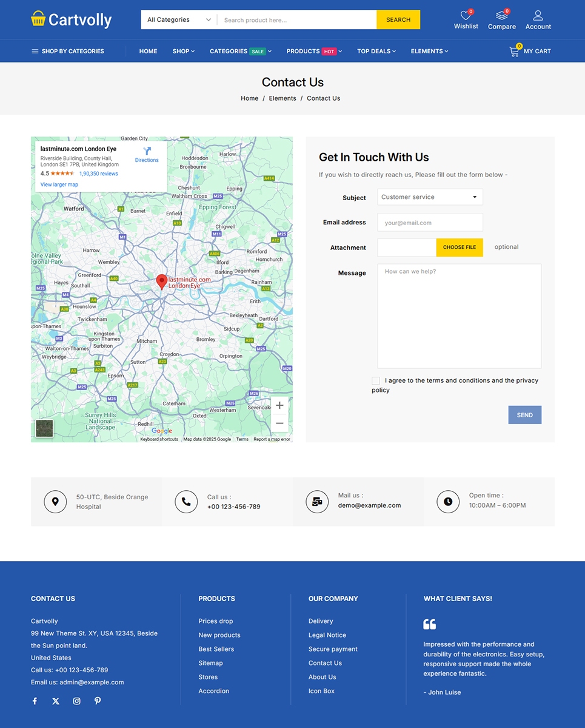Agree to terms and privacy policy checkbox
Image resolution: width=585 pixels, height=728 pixels.
point(376,380)
